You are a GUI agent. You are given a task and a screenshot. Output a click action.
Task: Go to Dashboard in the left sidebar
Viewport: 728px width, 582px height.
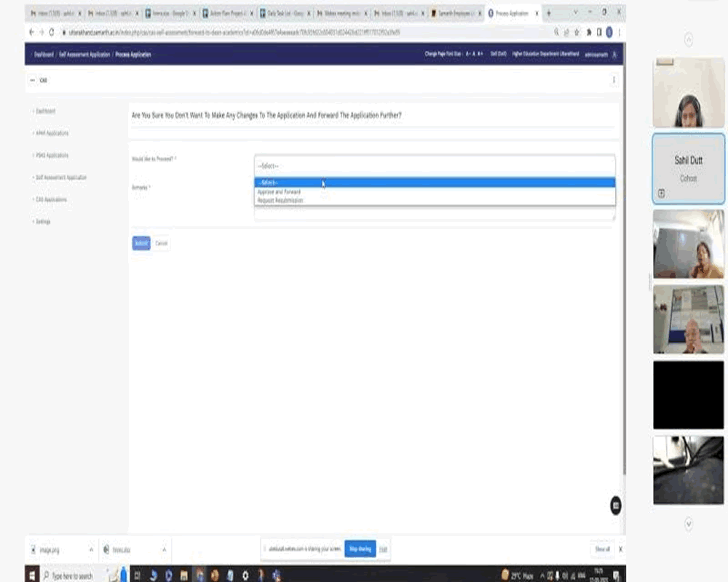[45, 111]
